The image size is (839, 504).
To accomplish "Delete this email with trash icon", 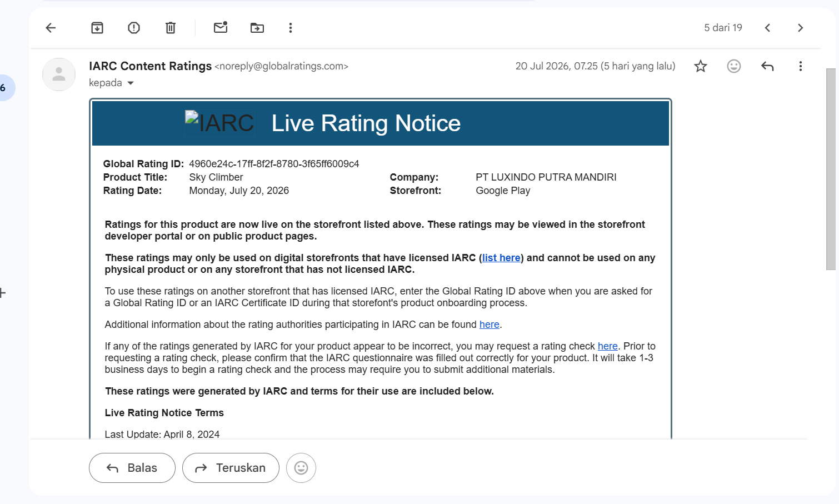I will [171, 28].
